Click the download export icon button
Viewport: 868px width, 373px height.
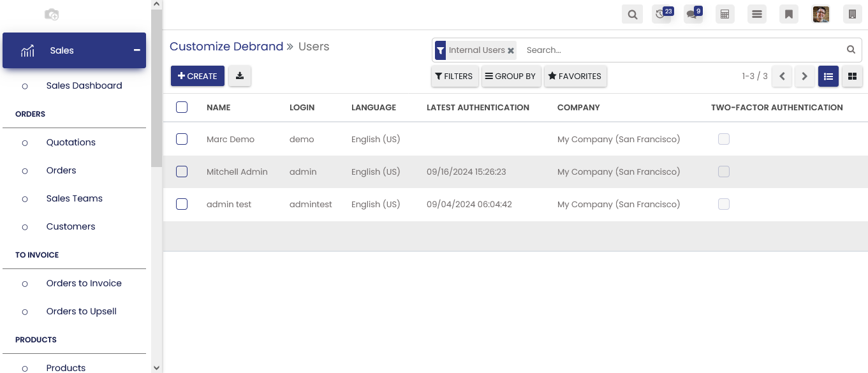coord(240,76)
